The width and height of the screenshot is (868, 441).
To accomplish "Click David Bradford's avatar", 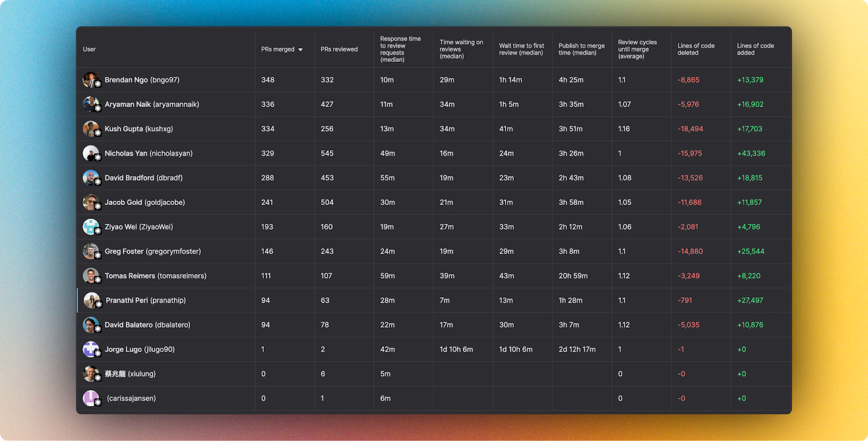I will pyautogui.click(x=91, y=178).
